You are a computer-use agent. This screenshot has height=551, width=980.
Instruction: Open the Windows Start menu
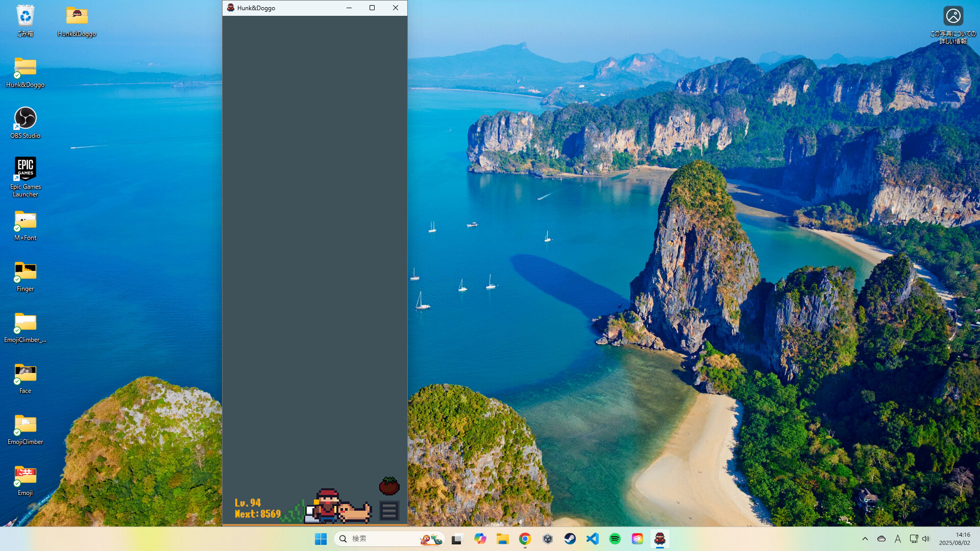(x=321, y=539)
